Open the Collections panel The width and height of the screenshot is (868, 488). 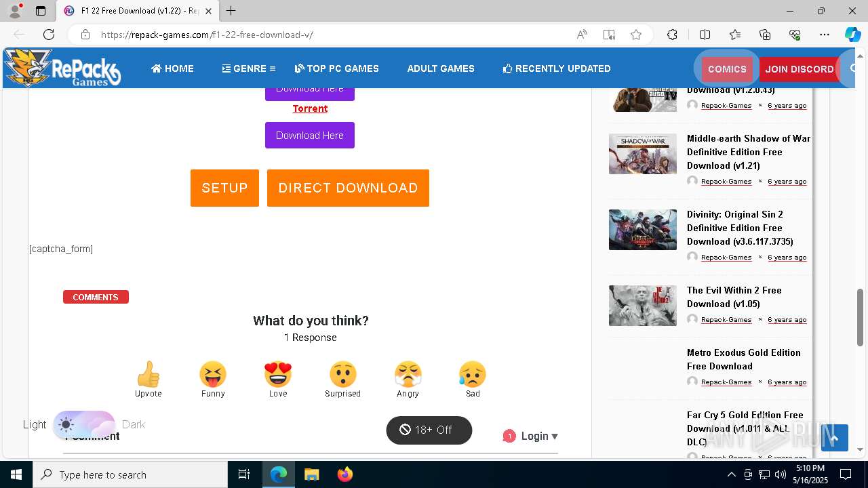[x=765, y=35]
